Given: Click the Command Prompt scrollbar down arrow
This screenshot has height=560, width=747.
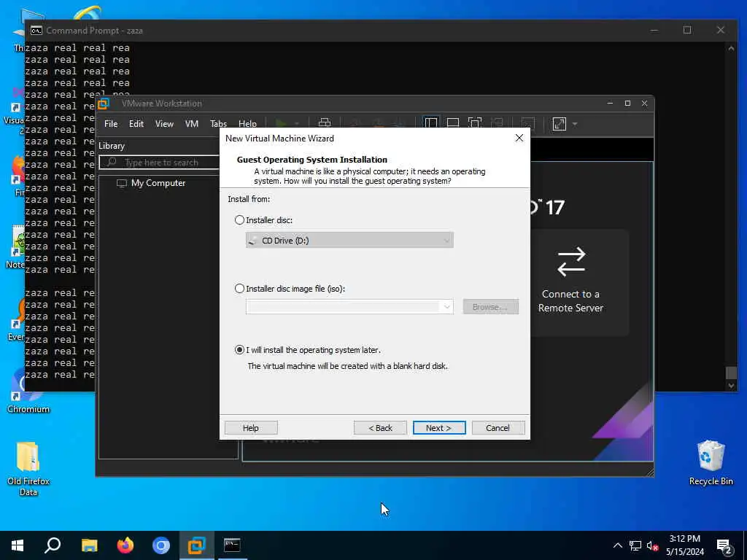Looking at the screenshot, I should point(731,386).
